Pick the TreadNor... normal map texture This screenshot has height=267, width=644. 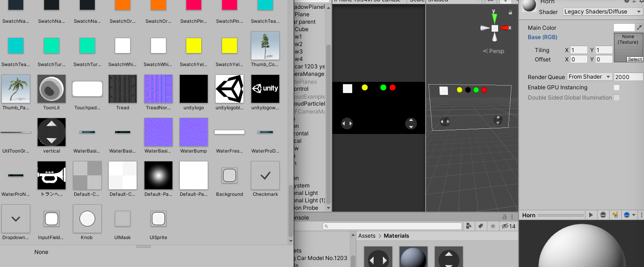[x=158, y=89]
